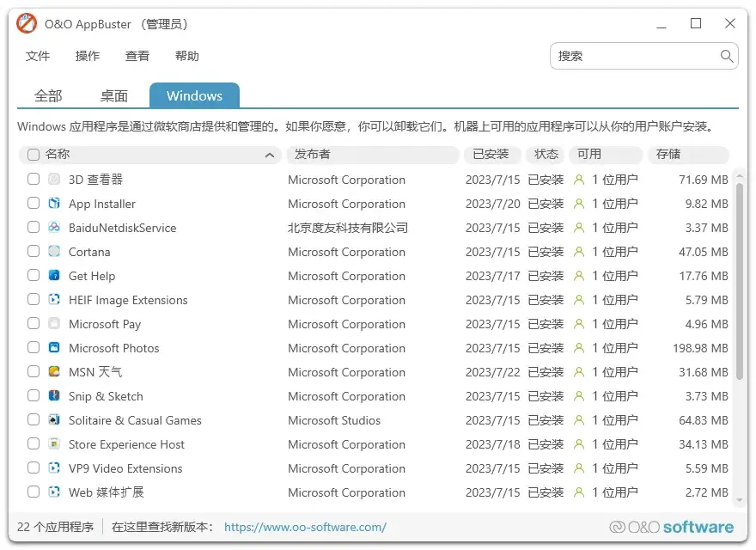Click the O&O AppBuster logo icon

coord(27,24)
